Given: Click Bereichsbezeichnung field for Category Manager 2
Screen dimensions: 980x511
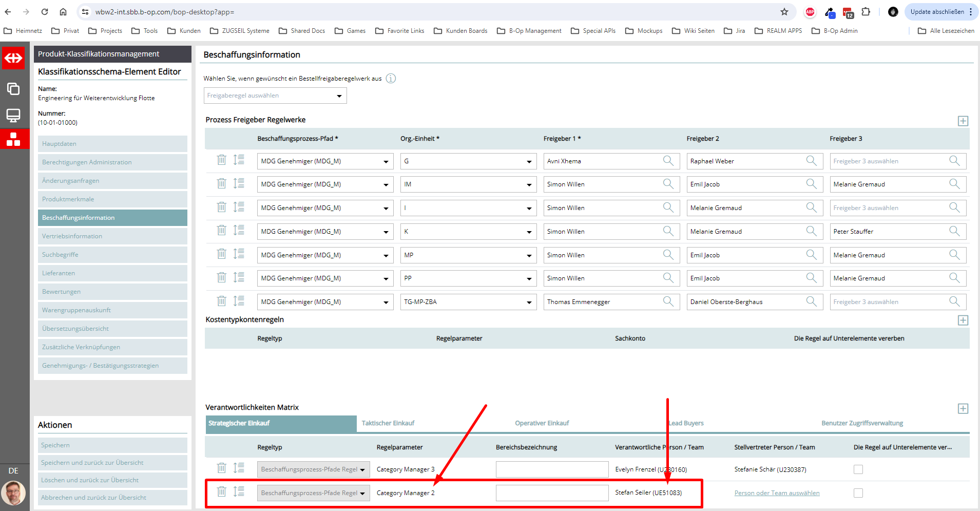Looking at the screenshot, I should click(552, 493).
